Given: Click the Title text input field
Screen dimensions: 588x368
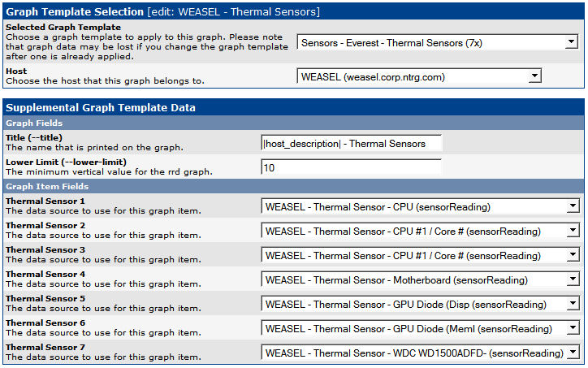Looking at the screenshot, I should tap(351, 143).
